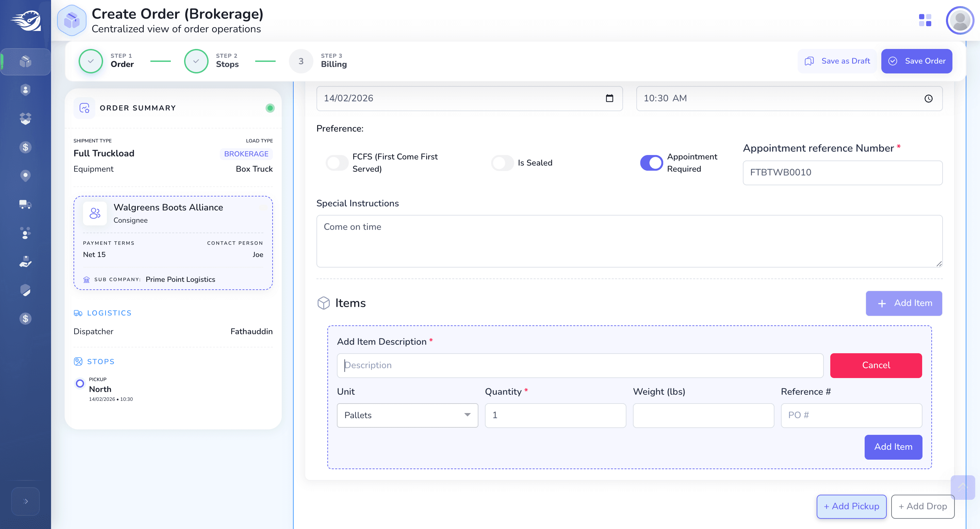The width and height of the screenshot is (980, 529).
Task: Disable the Appointment Required switch
Action: [x=651, y=163]
